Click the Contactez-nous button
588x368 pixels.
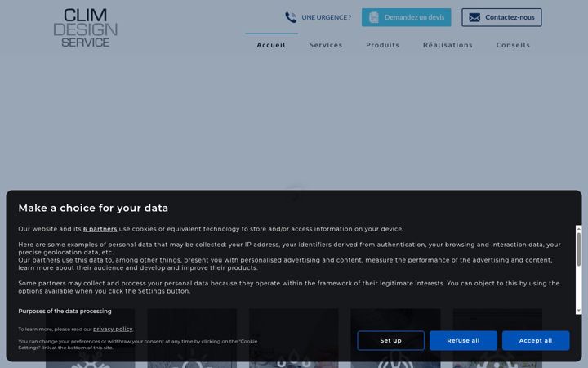(x=501, y=17)
